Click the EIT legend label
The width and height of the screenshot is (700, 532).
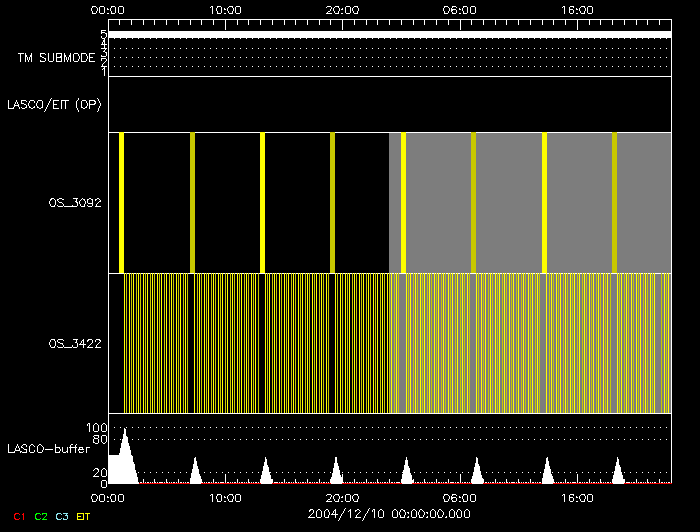[84, 515]
